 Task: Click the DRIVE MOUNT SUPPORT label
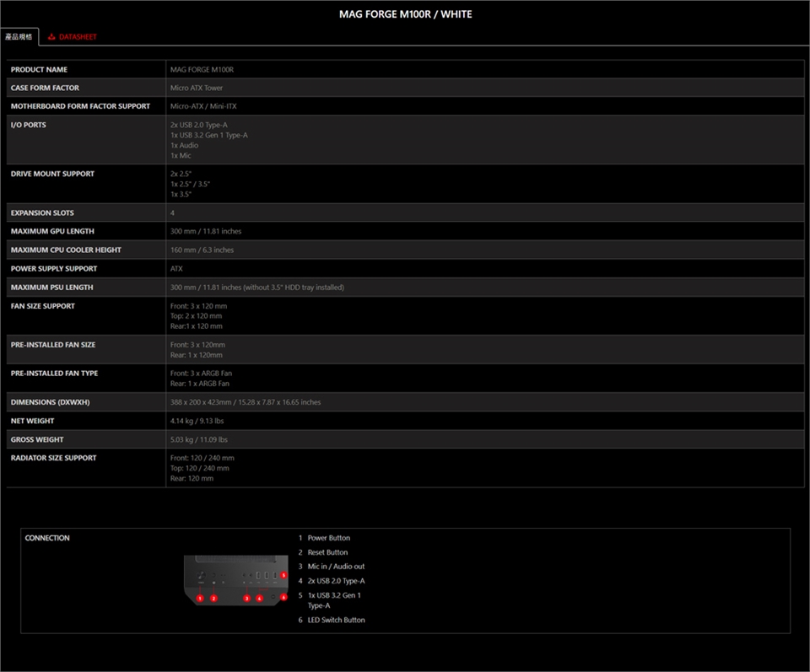52,174
